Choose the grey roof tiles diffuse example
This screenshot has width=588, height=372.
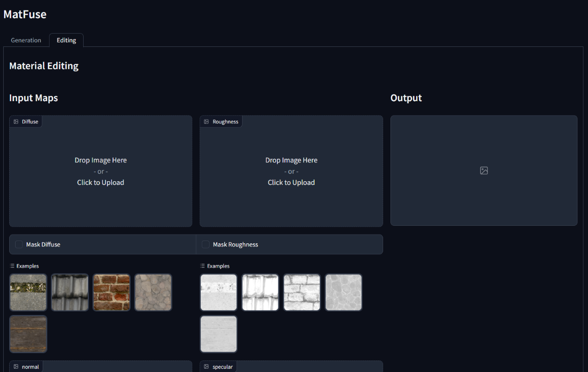click(x=70, y=292)
